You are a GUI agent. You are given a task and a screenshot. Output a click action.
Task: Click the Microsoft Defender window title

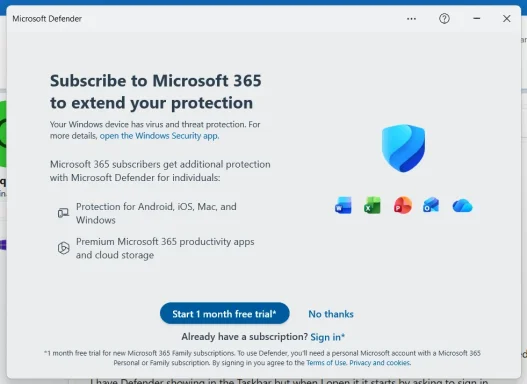pyautogui.click(x=47, y=19)
